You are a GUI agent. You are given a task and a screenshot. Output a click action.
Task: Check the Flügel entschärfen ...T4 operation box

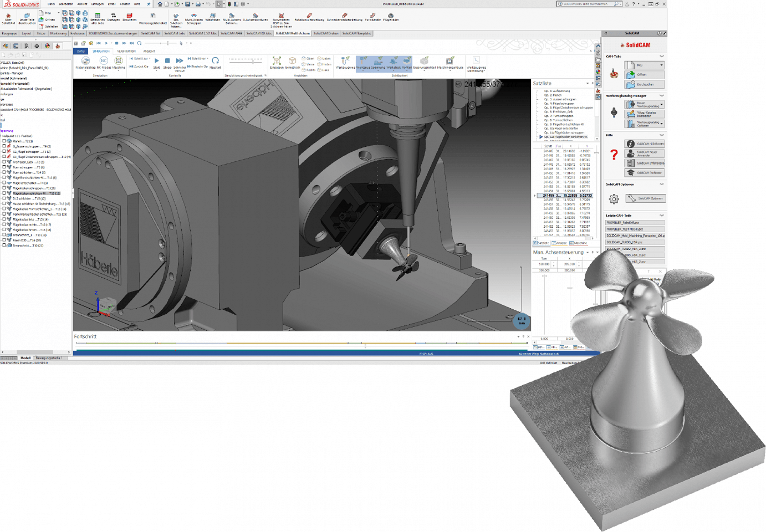[4, 183]
